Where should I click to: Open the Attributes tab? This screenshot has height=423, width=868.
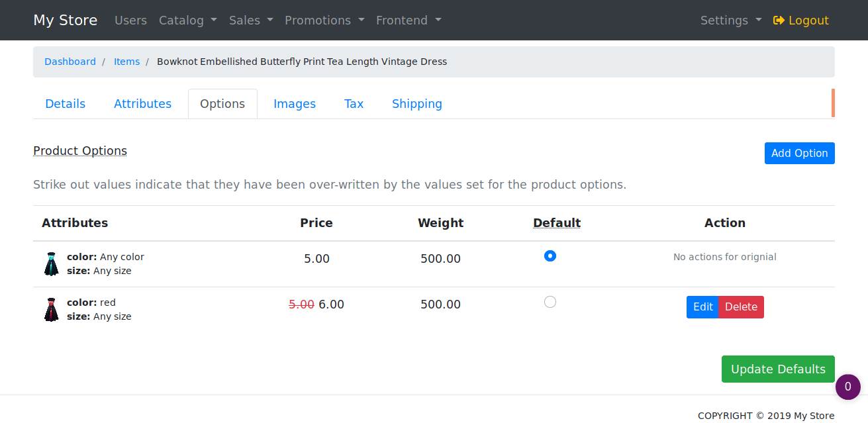coord(142,104)
